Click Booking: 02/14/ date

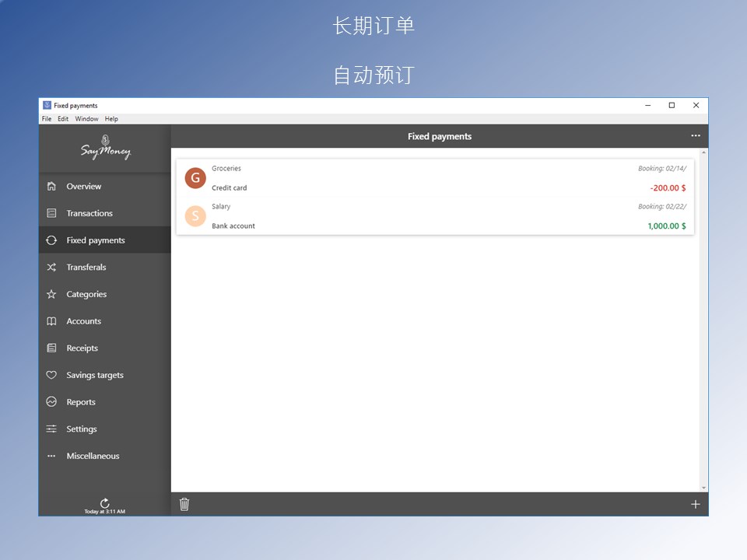click(x=662, y=169)
